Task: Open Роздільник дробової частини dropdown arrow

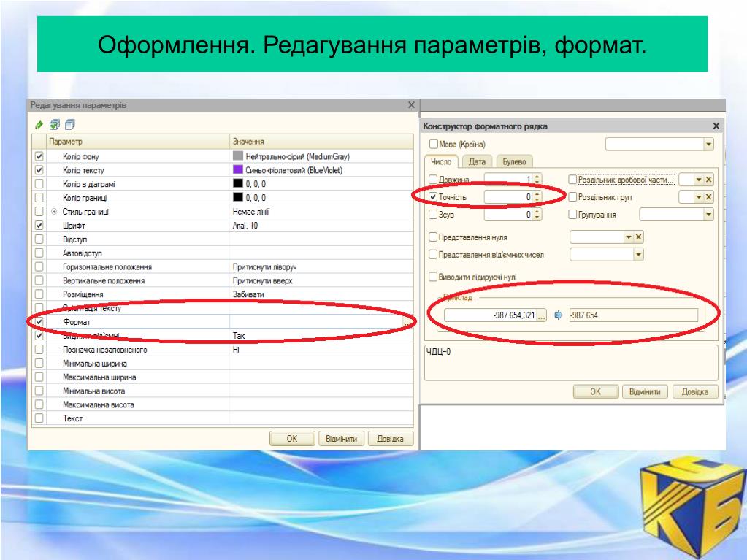Action: 699,180
